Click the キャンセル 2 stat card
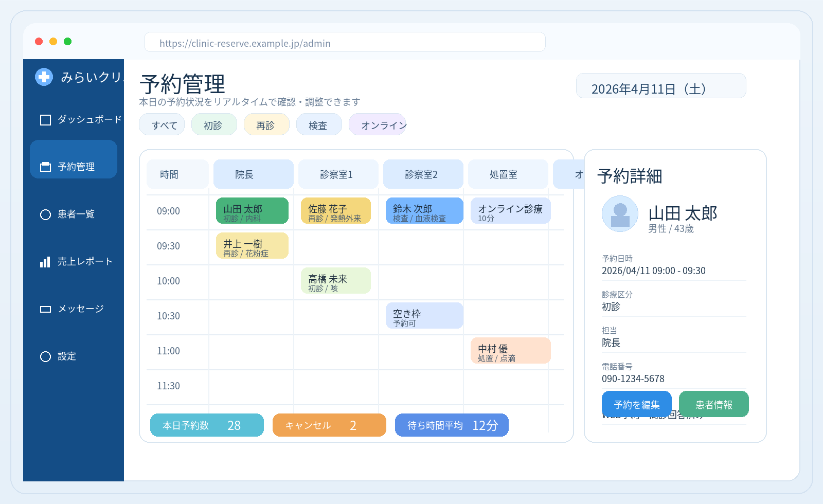The height and width of the screenshot is (504, 823). 329,425
